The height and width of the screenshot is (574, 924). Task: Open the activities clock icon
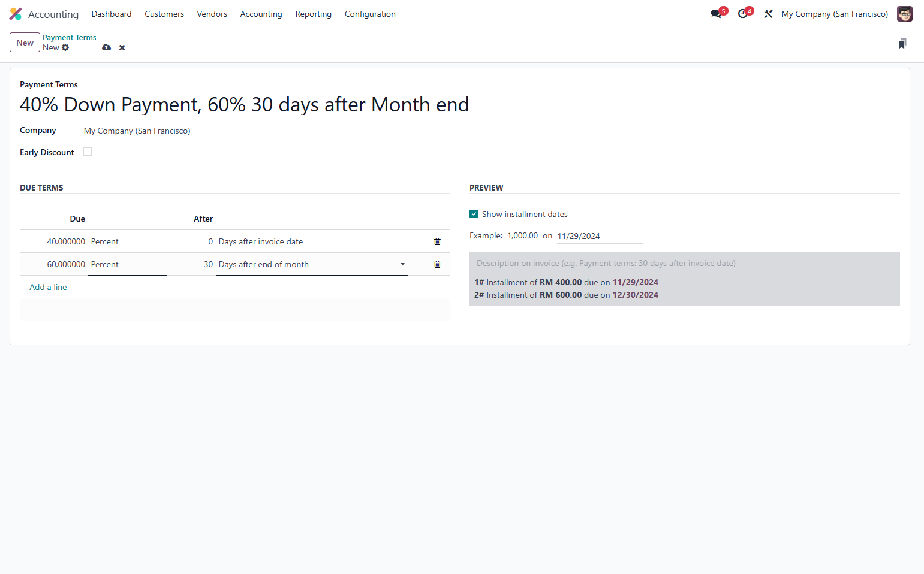pos(743,14)
